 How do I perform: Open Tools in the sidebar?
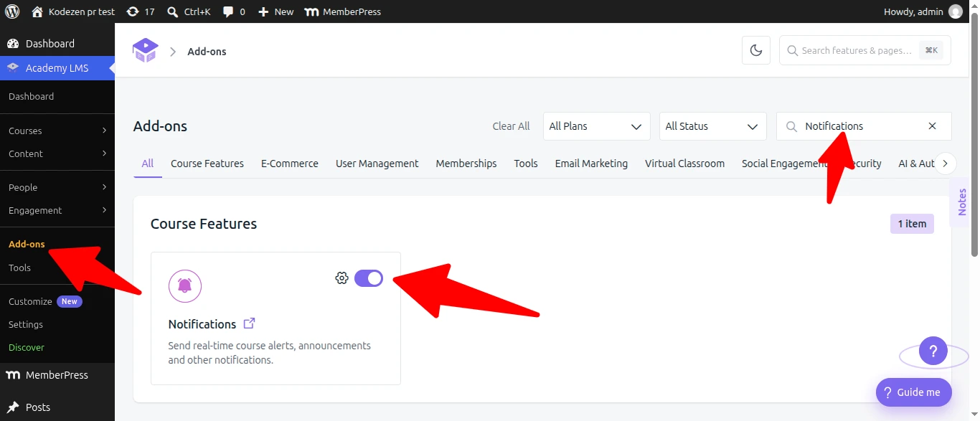pyautogui.click(x=20, y=268)
